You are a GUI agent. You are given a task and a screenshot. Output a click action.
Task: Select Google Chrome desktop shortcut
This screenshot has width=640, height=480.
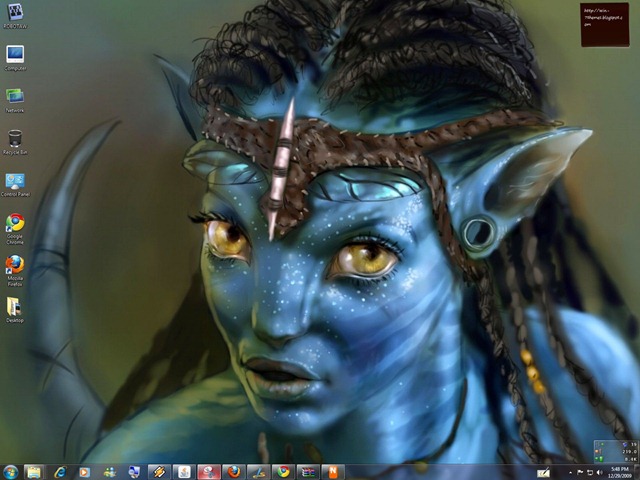[x=15, y=229]
